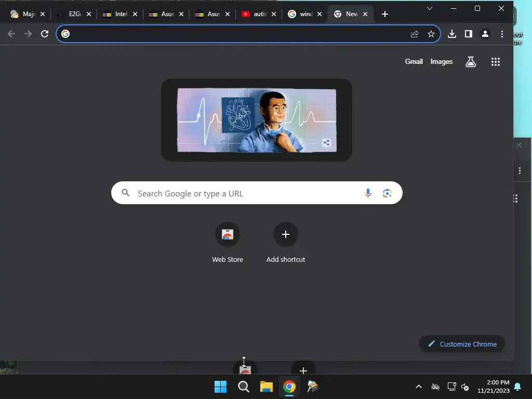The width and height of the screenshot is (532, 399).
Task: Share this page icon in address bar
Action: coord(415,34)
